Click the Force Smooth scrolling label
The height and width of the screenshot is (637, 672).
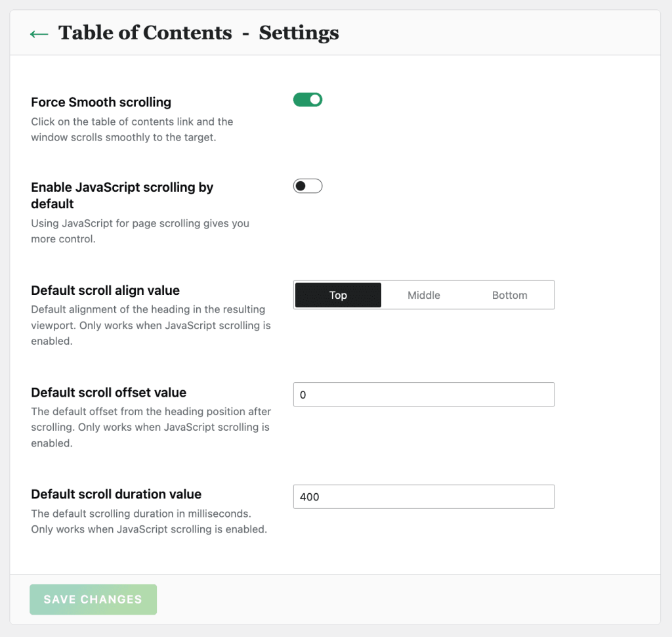[x=101, y=102]
